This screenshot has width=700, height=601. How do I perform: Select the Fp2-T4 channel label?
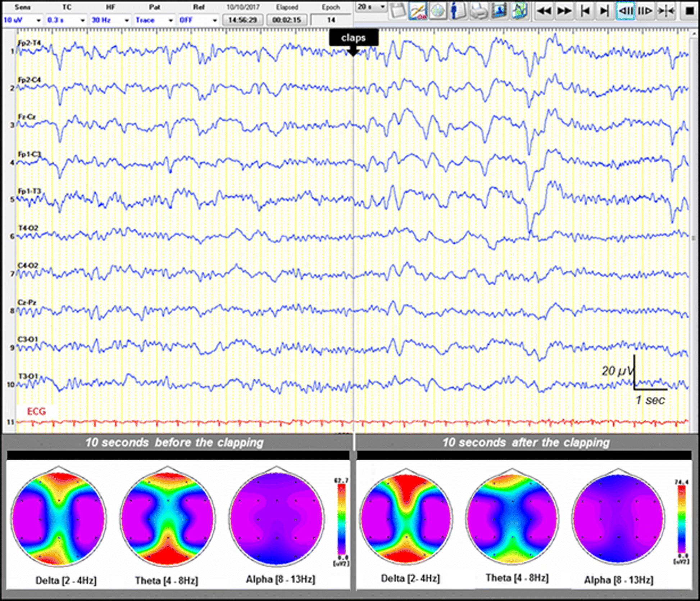(x=29, y=43)
